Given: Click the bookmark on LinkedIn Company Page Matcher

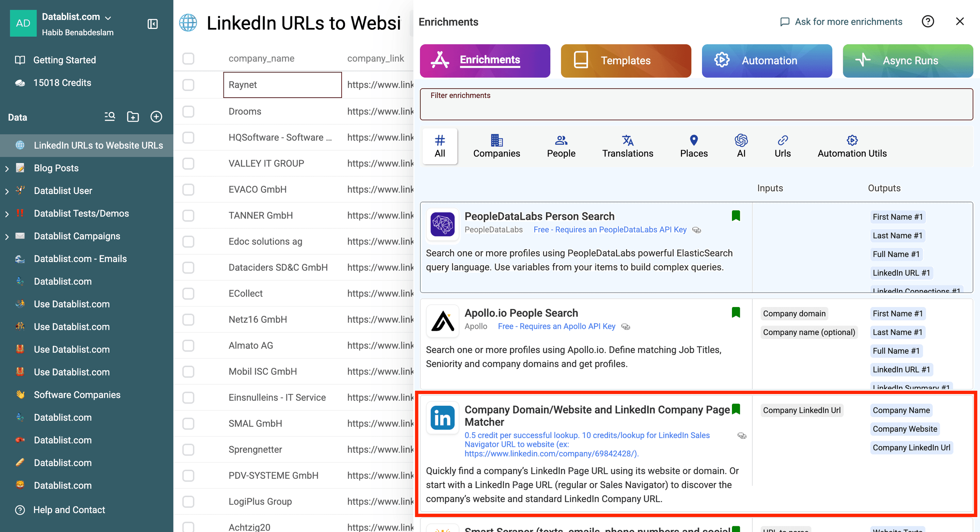Looking at the screenshot, I should pos(736,409).
